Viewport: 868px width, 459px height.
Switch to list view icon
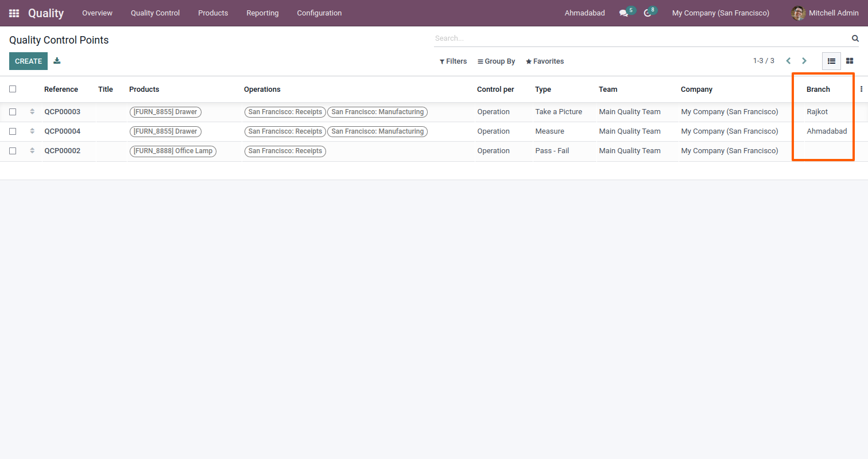click(831, 61)
